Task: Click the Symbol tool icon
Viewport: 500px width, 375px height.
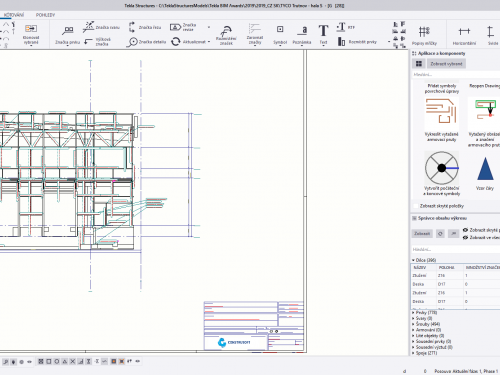Action: [280, 29]
